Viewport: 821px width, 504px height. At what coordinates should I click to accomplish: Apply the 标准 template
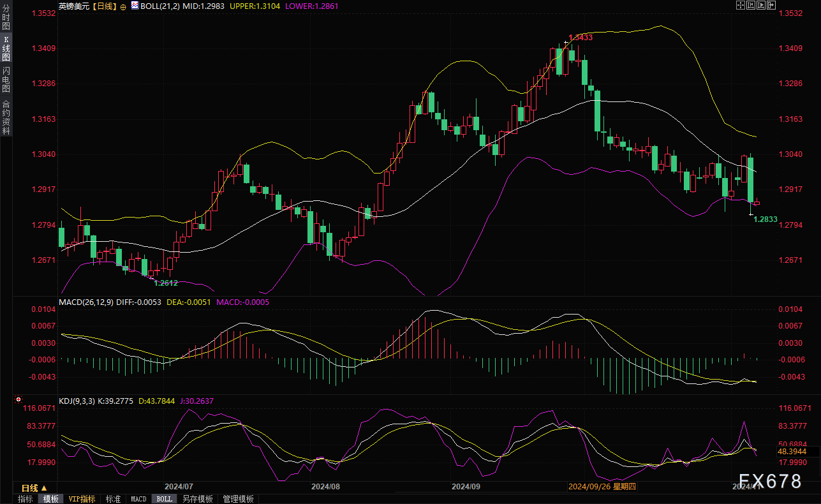click(113, 499)
